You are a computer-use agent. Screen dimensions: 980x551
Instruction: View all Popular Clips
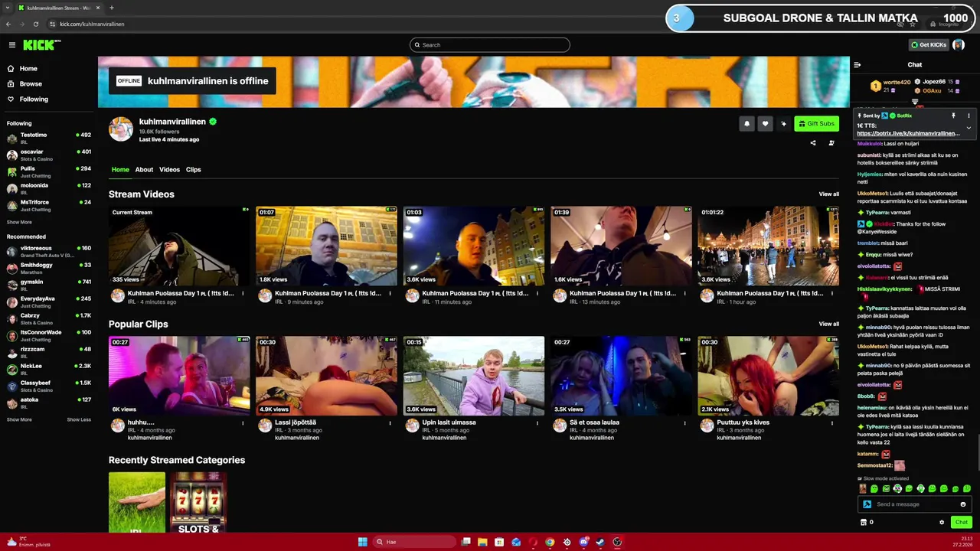coord(828,324)
